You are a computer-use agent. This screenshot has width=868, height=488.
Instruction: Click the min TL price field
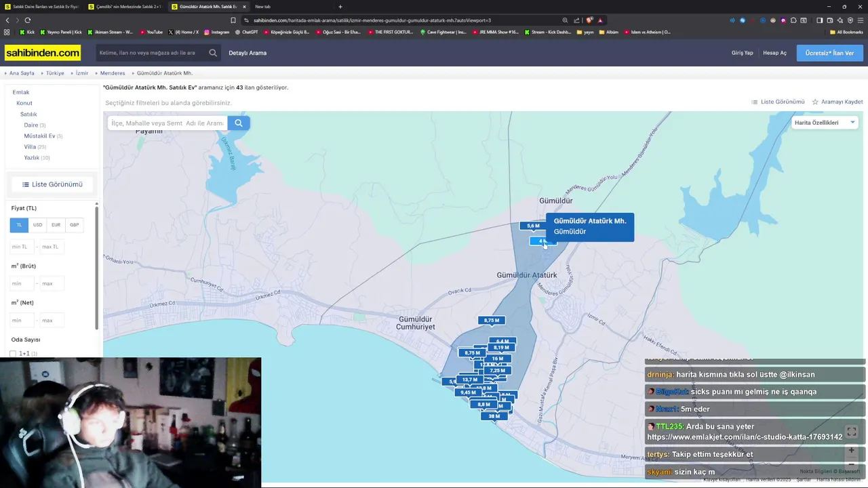point(22,247)
